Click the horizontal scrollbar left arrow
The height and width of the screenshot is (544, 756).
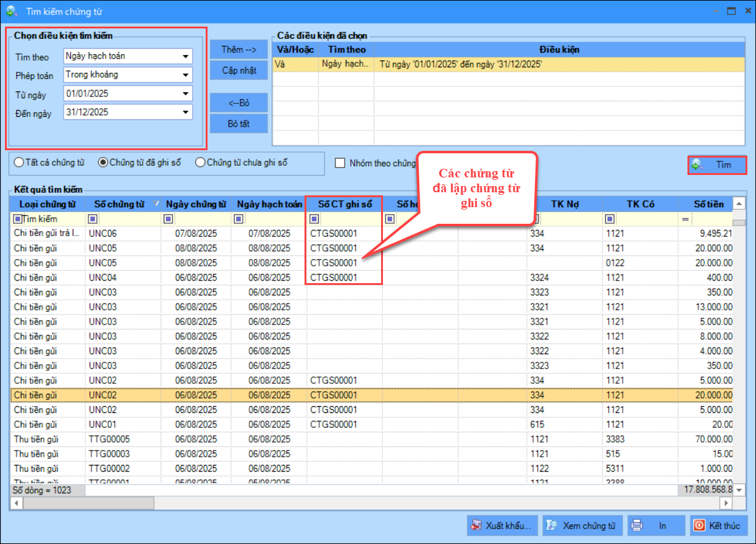[15, 503]
